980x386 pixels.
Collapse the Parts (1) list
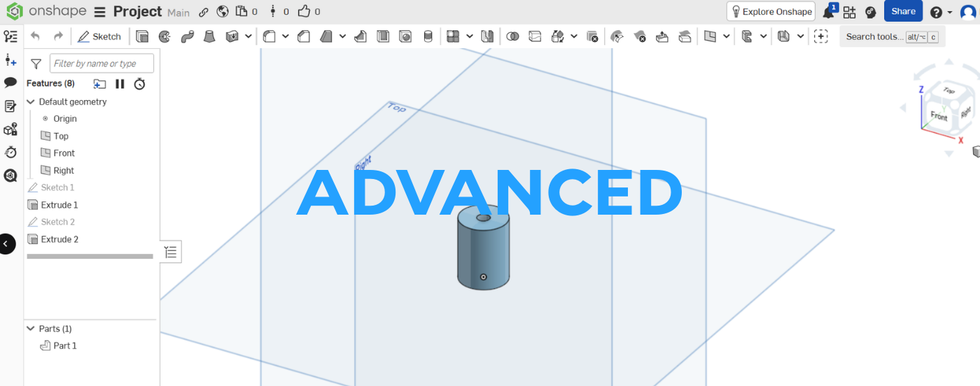point(31,329)
